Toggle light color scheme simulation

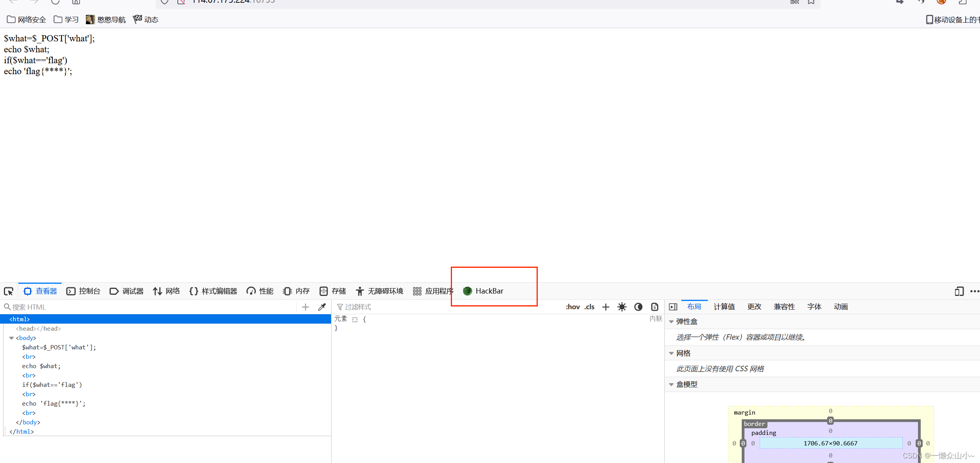click(622, 307)
